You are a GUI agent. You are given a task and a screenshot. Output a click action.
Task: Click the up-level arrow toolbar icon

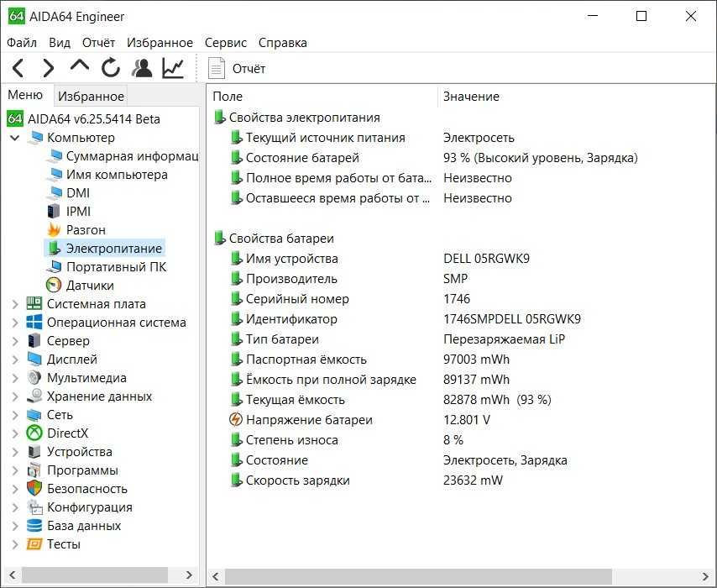(x=80, y=66)
